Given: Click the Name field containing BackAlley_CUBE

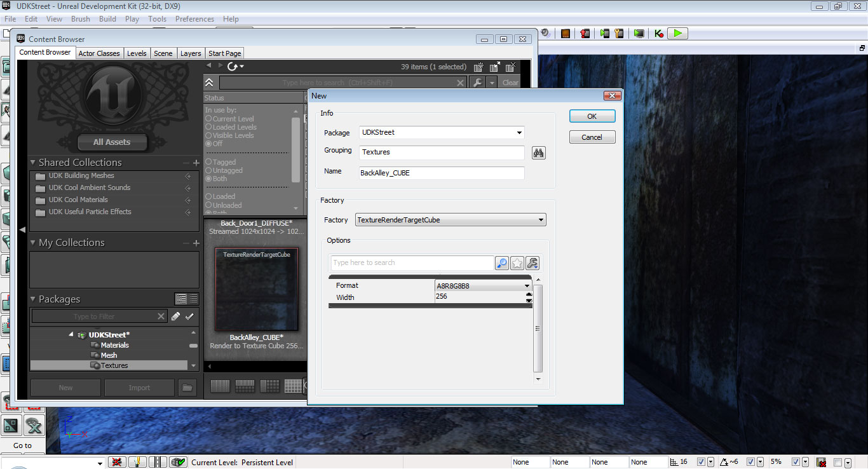Looking at the screenshot, I should coord(442,173).
